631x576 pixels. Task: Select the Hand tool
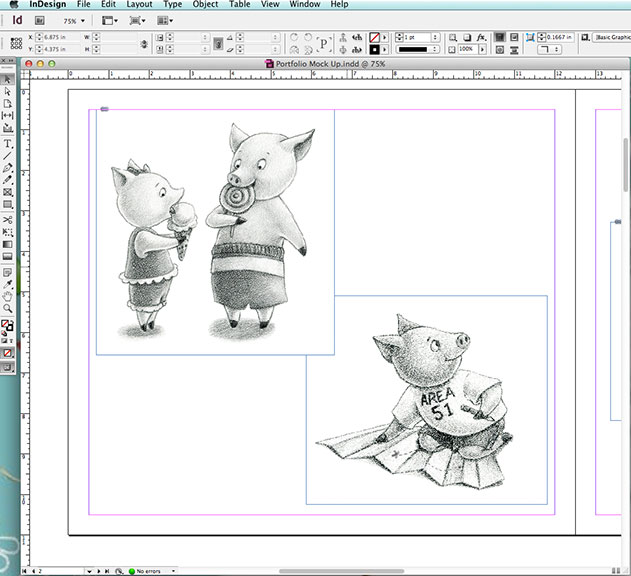point(8,296)
